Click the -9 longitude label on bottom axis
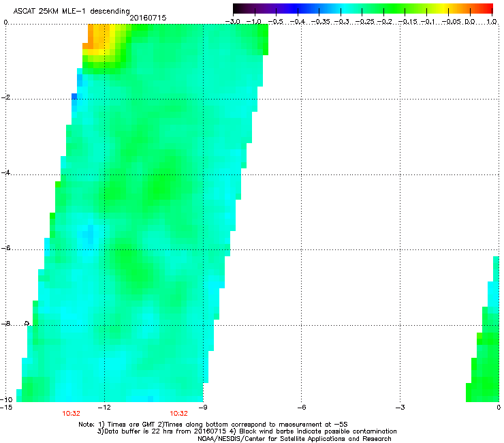The image size is (504, 443). (x=203, y=408)
